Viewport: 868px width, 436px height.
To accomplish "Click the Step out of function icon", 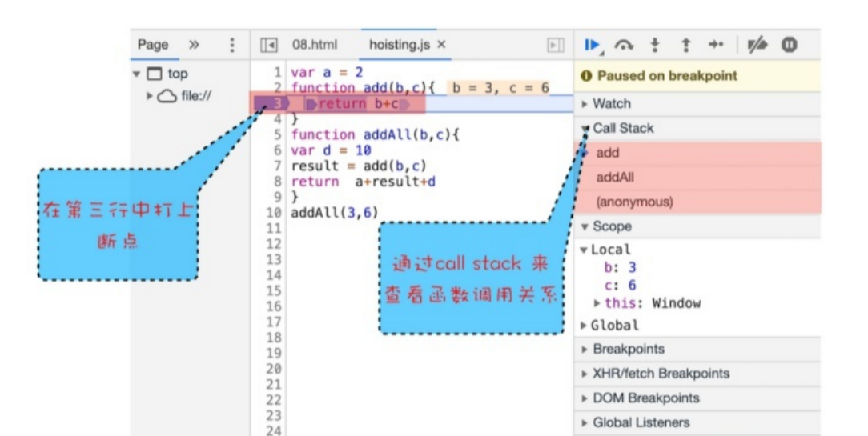I will [x=685, y=45].
